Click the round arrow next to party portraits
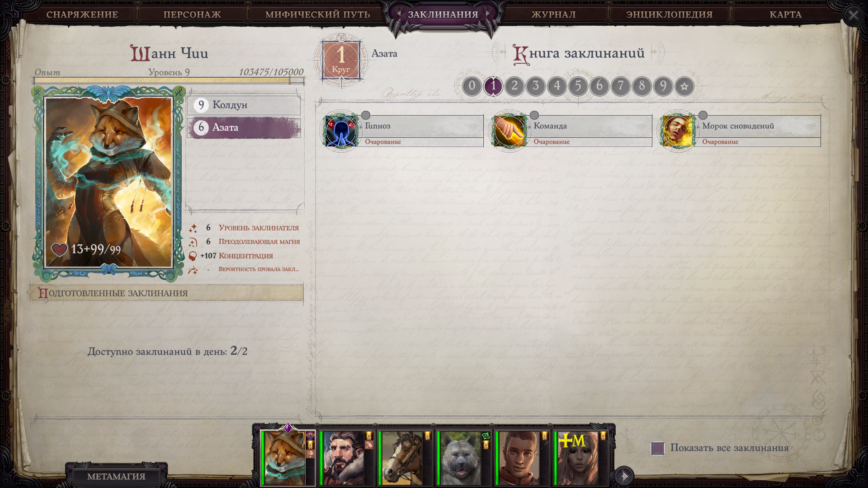The width and height of the screenshot is (868, 488). [x=624, y=476]
